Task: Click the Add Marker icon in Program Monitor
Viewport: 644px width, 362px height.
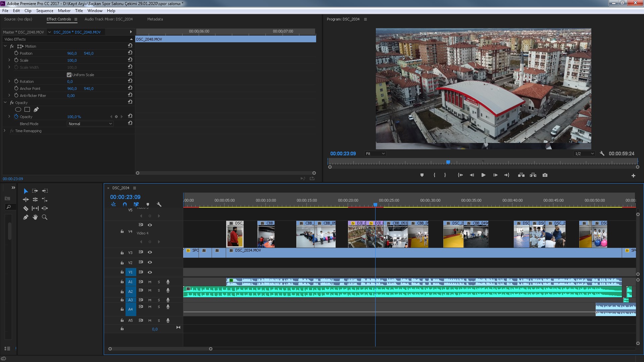Action: (x=422, y=175)
